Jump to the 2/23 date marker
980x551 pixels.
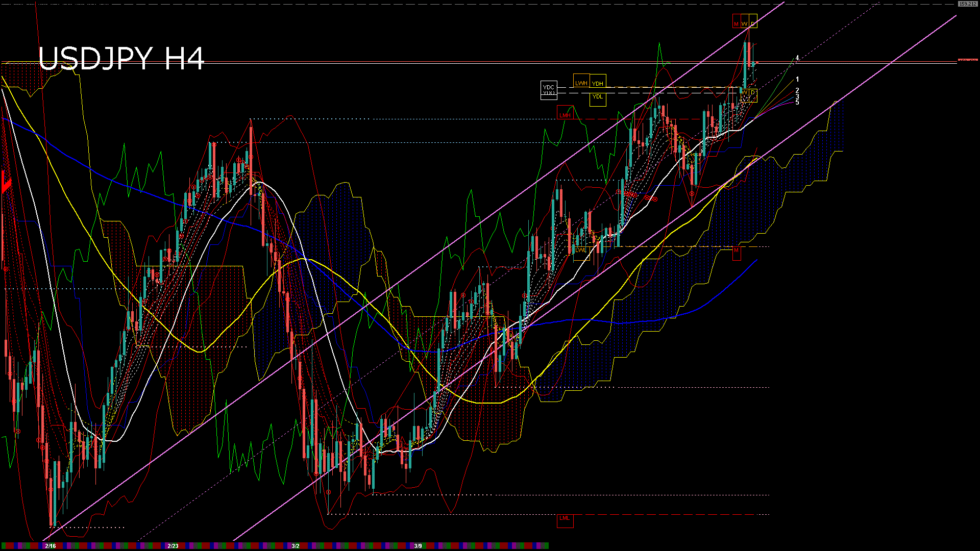coord(173,546)
